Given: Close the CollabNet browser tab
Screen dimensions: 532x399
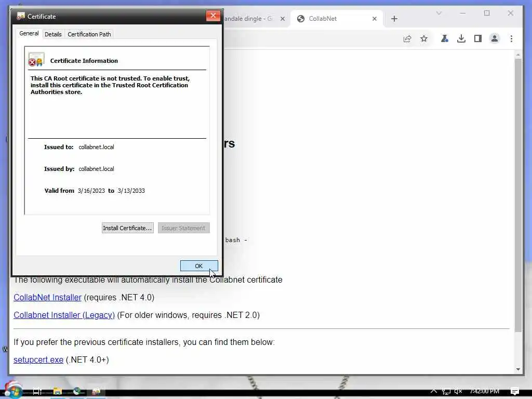Looking at the screenshot, I should [x=375, y=19].
